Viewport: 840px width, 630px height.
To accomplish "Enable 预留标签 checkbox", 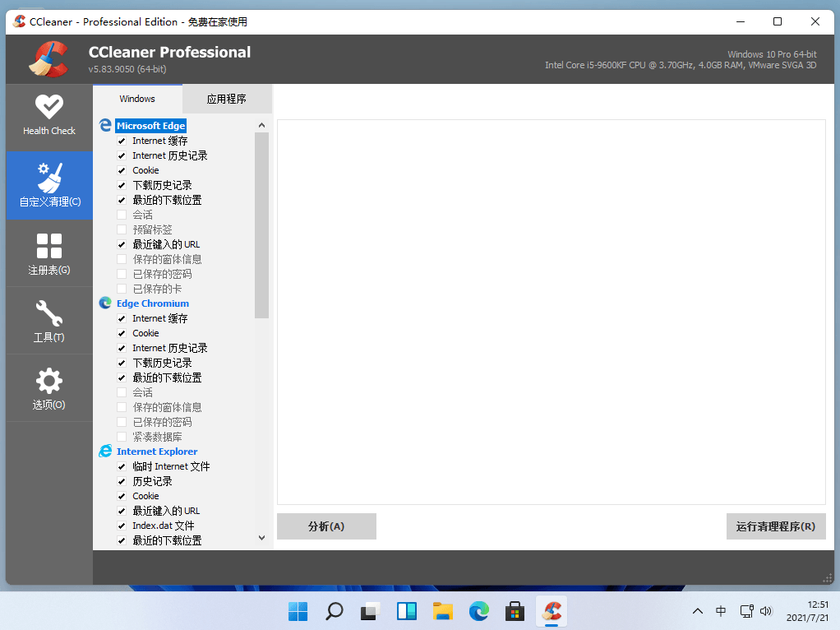I will click(x=122, y=229).
